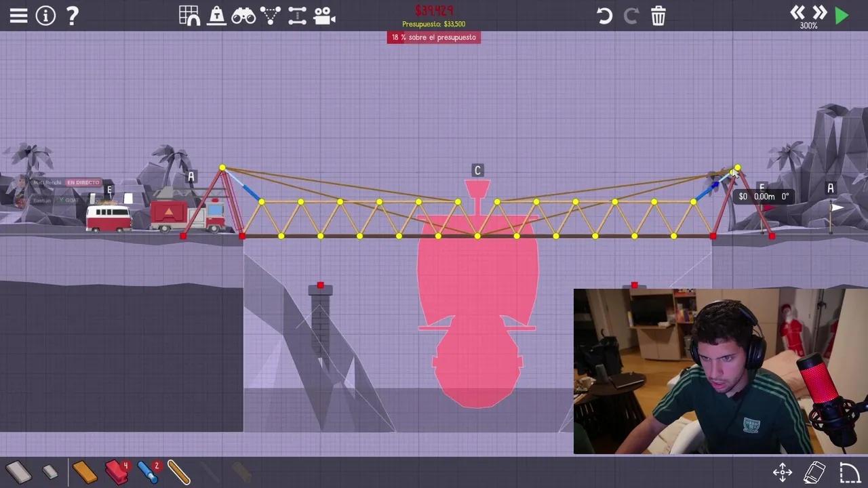
Task: Click the video camera icon
Action: 324,15
